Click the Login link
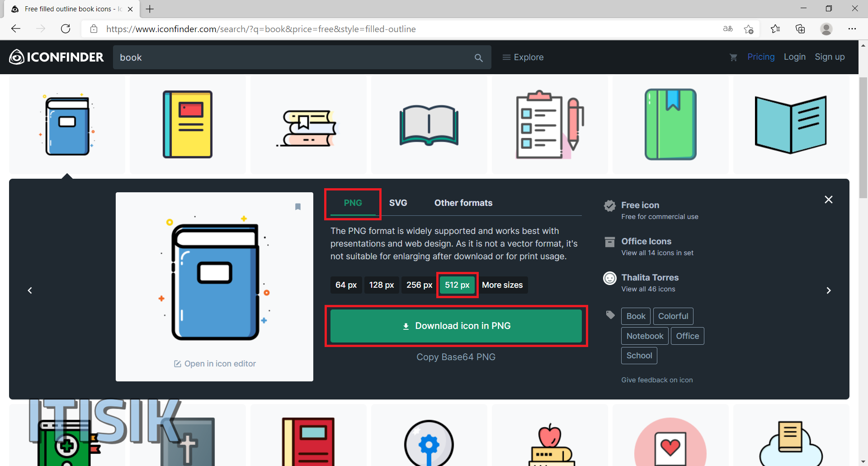The width and height of the screenshot is (868, 466). click(795, 57)
